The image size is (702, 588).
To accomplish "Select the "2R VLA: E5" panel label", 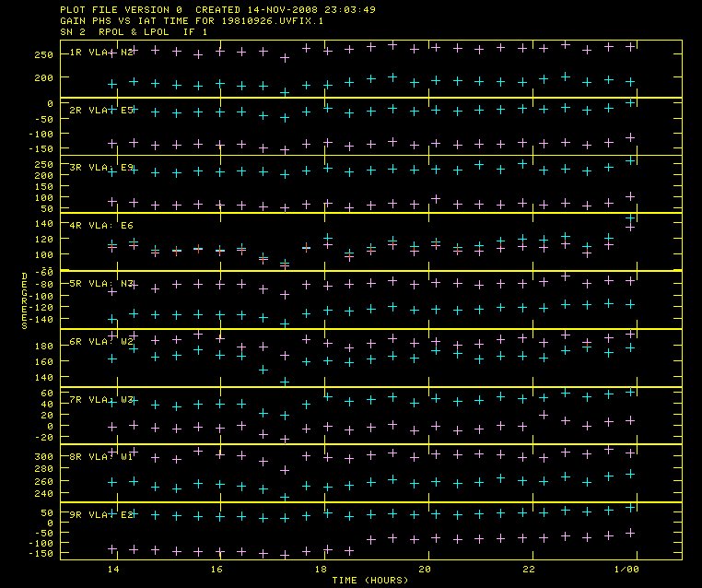I will pos(103,111).
